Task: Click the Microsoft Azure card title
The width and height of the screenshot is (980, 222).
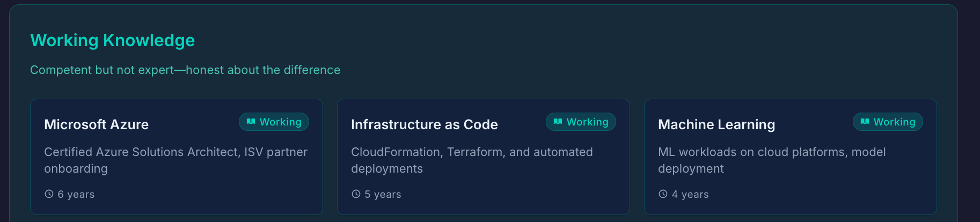Action: tap(97, 124)
